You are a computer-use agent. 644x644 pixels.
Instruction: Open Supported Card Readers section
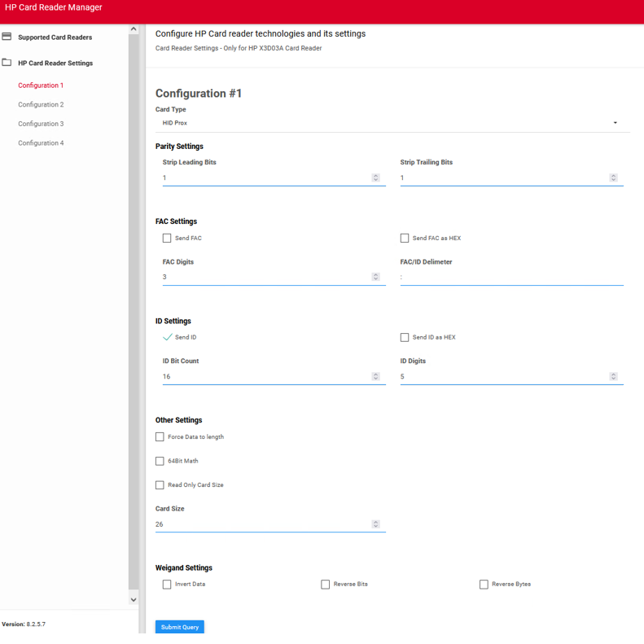point(55,37)
